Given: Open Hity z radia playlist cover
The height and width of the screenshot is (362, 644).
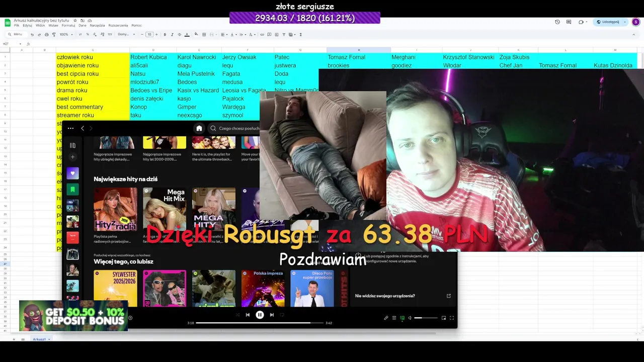Looking at the screenshot, I should click(x=115, y=210).
